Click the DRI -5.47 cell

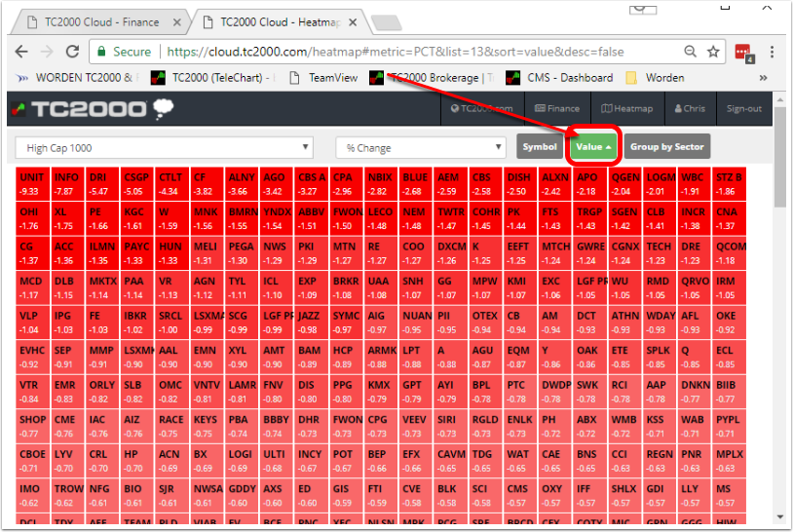tap(102, 184)
